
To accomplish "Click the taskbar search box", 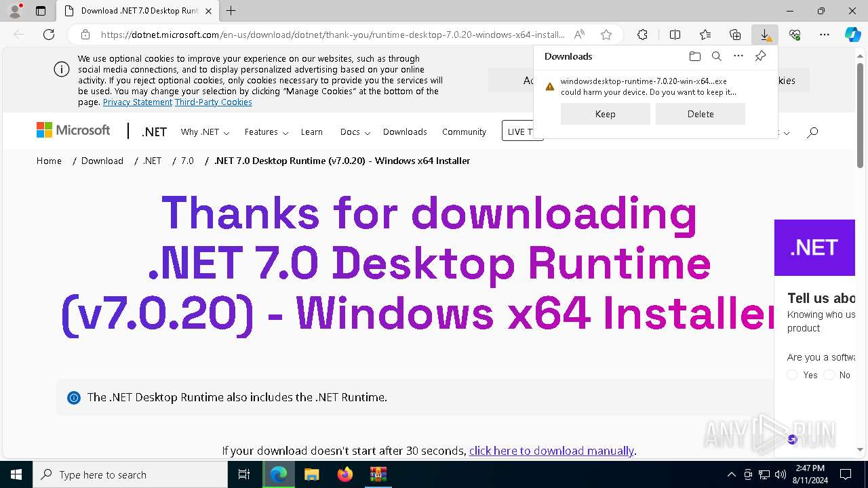I will 130,474.
